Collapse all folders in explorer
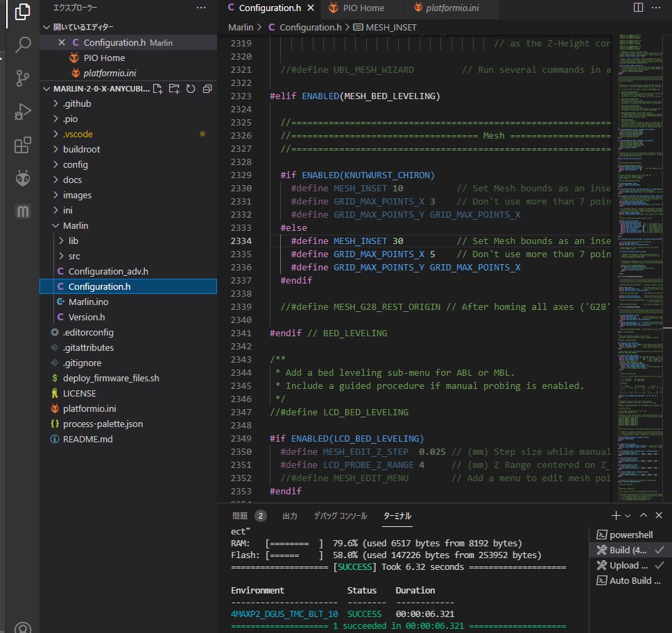Viewport: 672px width, 633px height. coord(207,89)
